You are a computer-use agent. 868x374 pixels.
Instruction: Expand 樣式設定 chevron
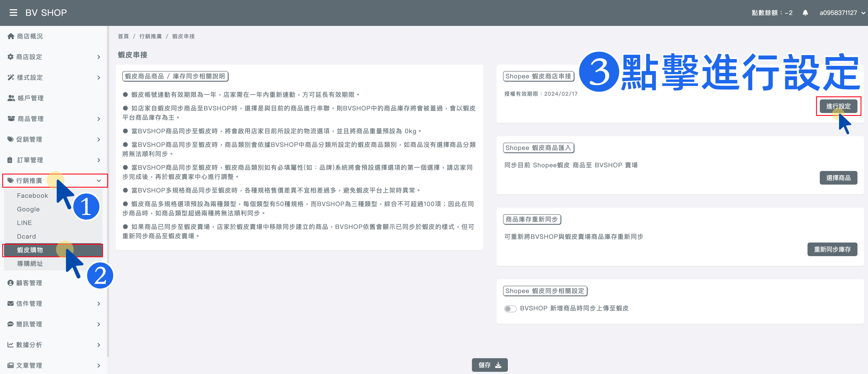99,78
